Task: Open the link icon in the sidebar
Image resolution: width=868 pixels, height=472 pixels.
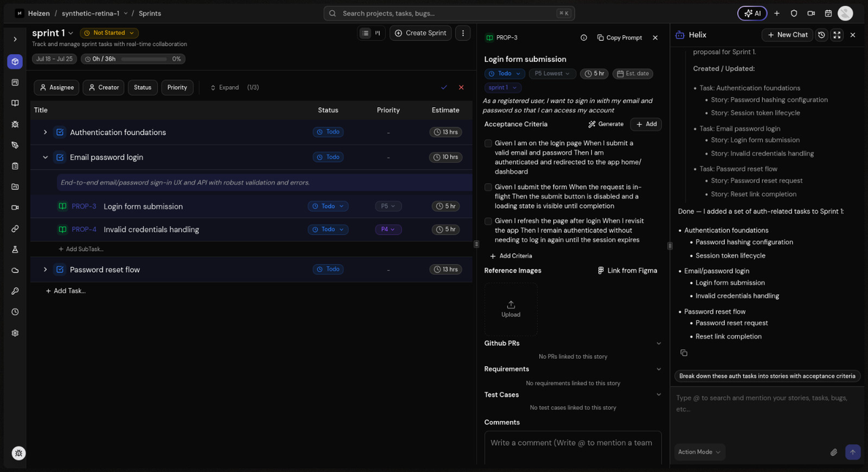Action: coord(15,229)
